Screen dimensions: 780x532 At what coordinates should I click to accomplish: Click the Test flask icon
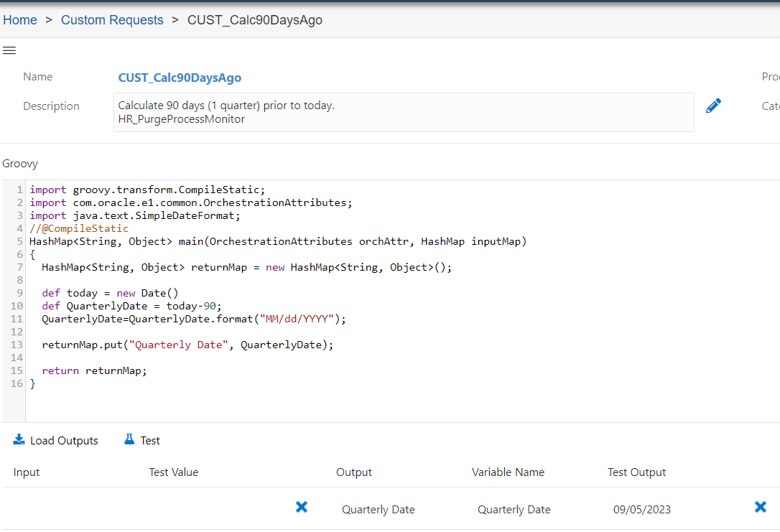click(x=129, y=439)
